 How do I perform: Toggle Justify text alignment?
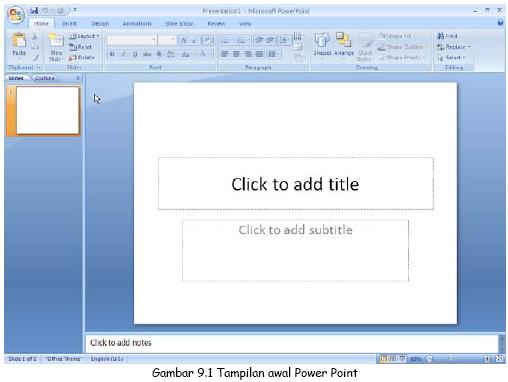pos(259,54)
